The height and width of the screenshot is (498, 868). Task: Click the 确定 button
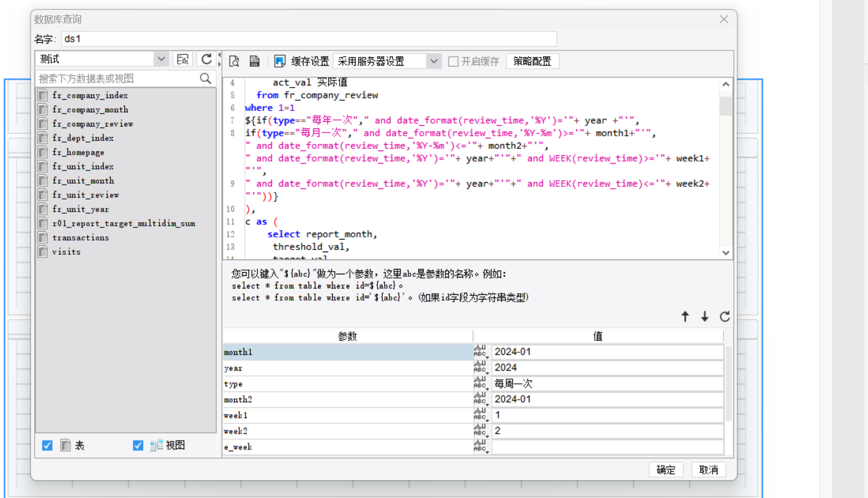[x=666, y=470]
